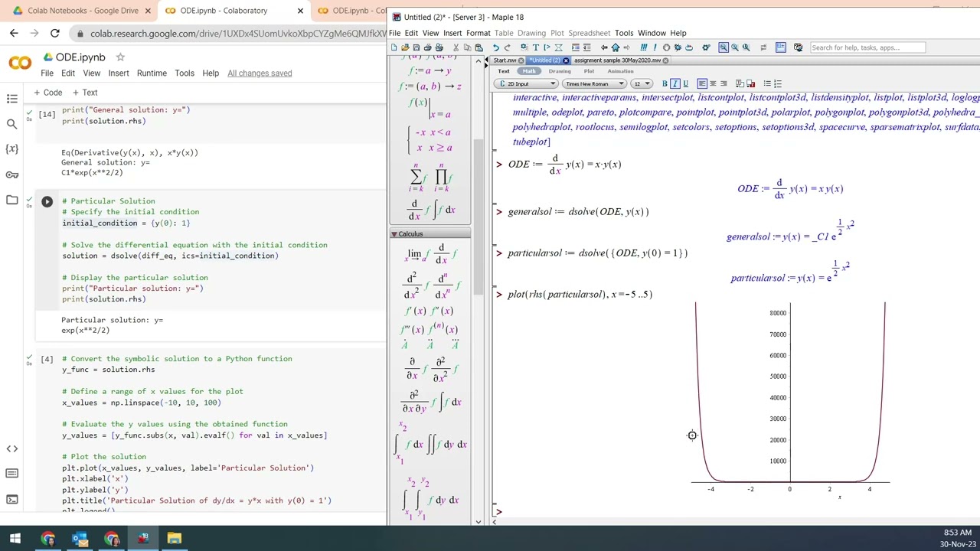Select center text alignment in Maple

[713, 83]
